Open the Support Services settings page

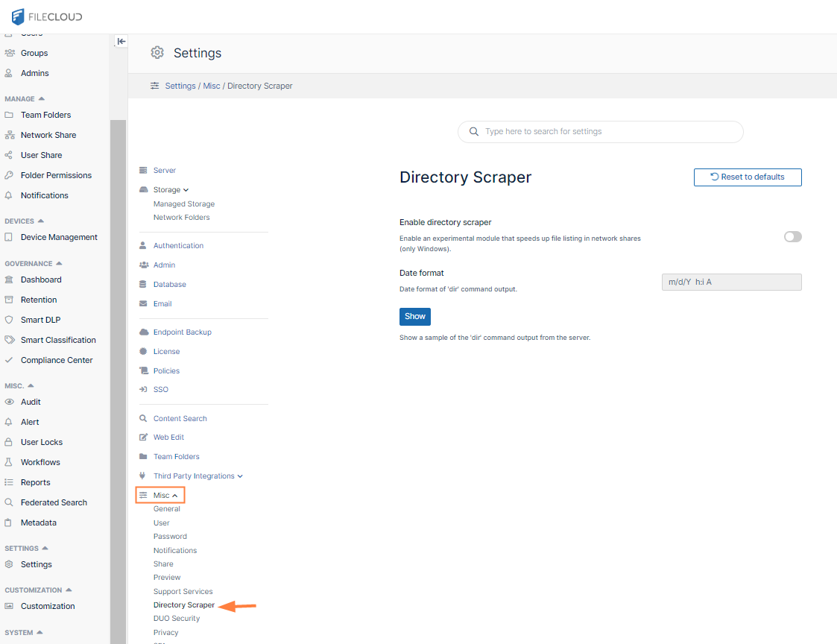click(x=183, y=591)
